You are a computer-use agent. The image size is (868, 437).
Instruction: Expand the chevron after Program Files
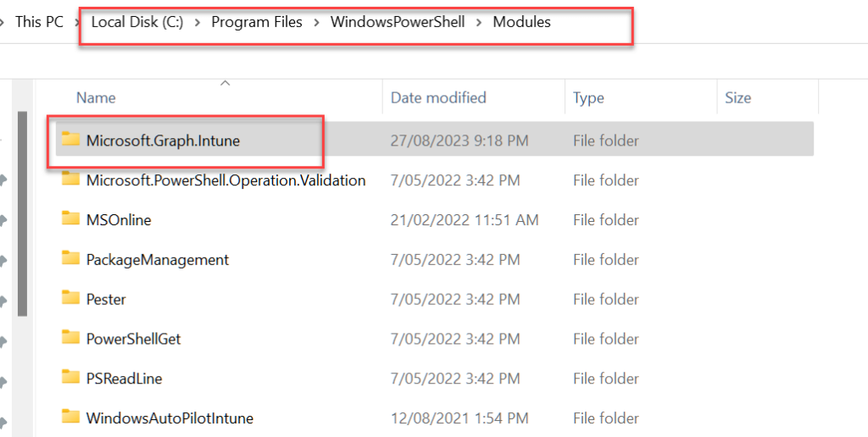point(316,22)
